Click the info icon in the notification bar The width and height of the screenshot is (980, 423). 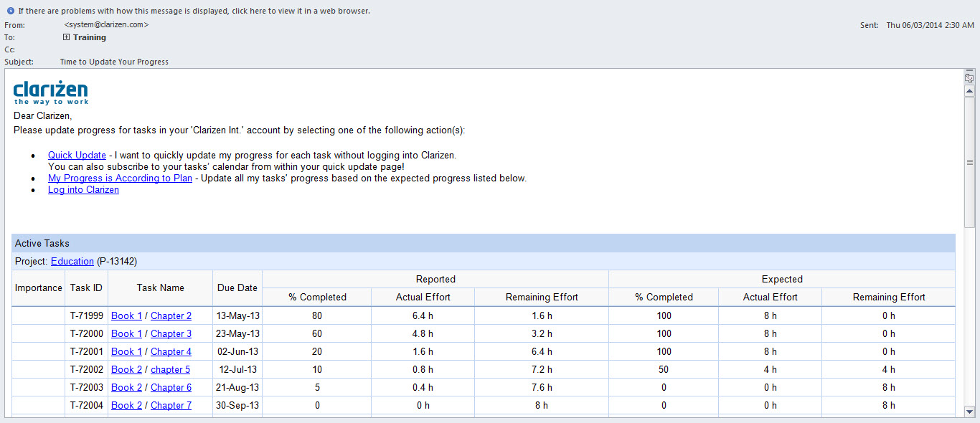pyautogui.click(x=11, y=11)
